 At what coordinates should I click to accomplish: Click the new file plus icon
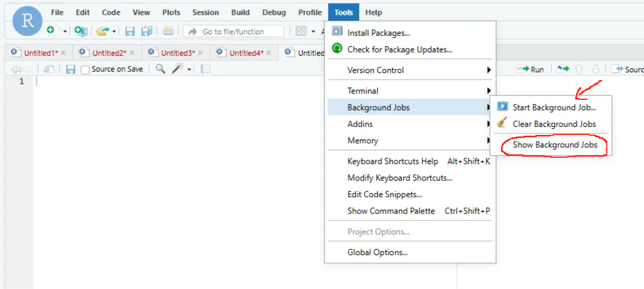pyautogui.click(x=50, y=30)
